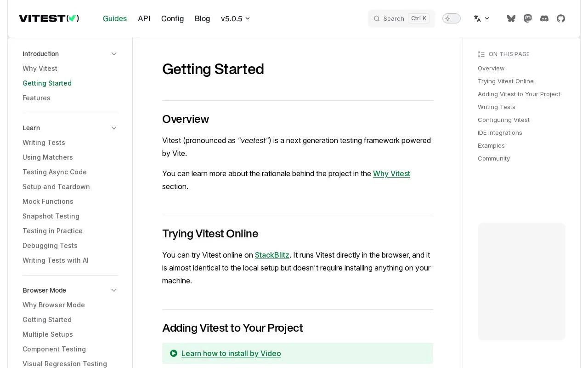Click the play icon beside install video link
588x368 pixels.
(174, 353)
